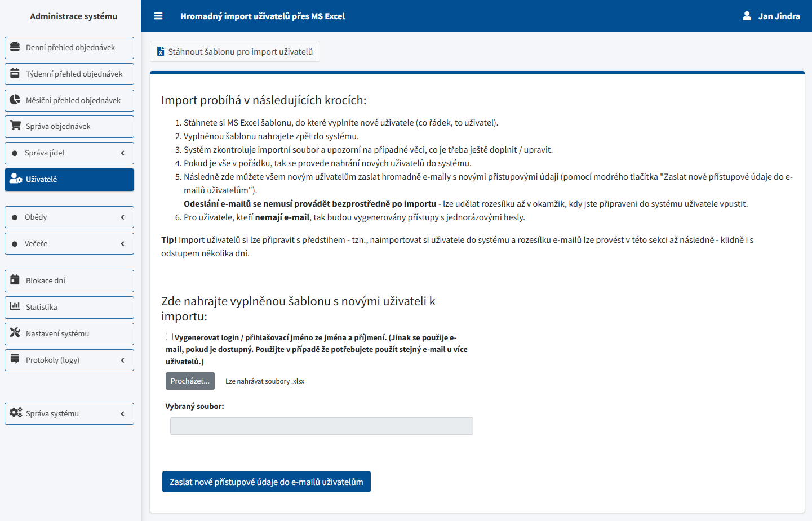812x521 pixels.
Task: Click the Vybraný soubor text field
Action: pos(321,426)
